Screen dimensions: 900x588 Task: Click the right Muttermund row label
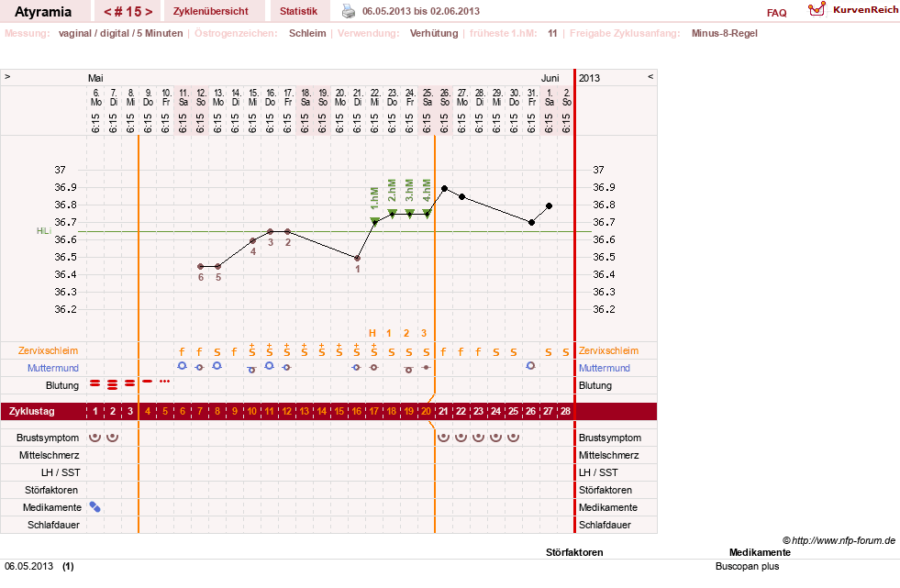click(605, 368)
